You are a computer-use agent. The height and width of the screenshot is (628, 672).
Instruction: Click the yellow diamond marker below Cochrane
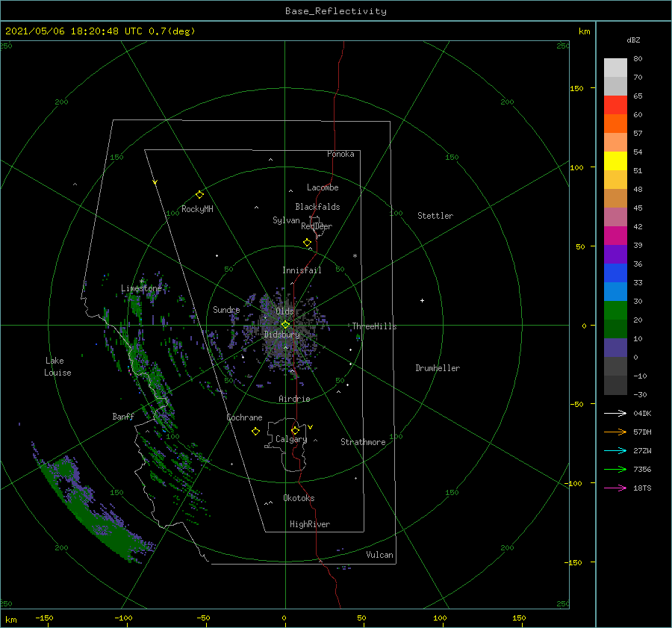(255, 432)
